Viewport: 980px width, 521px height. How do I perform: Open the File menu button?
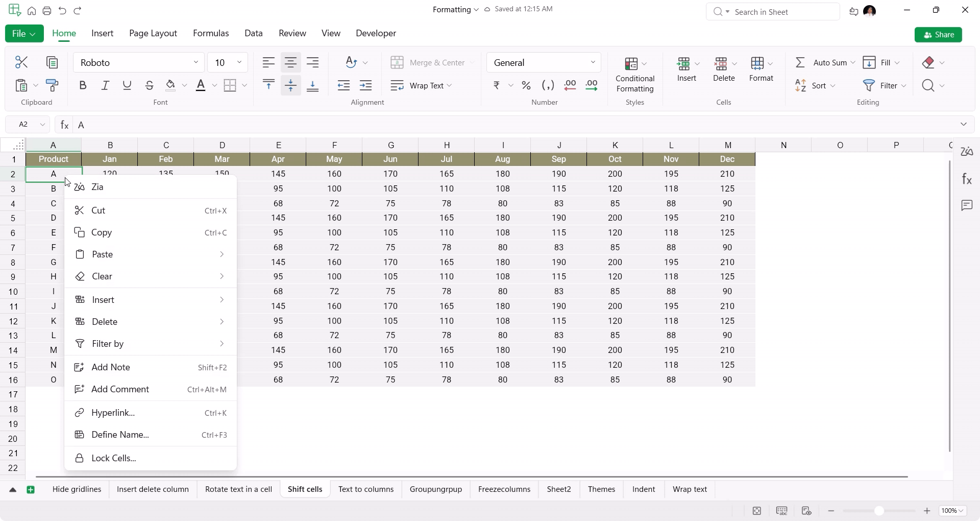[24, 34]
